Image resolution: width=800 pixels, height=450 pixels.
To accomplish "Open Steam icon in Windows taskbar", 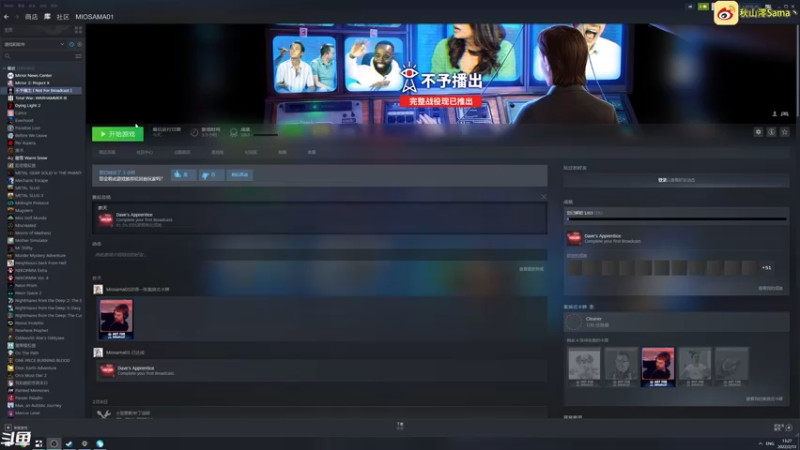I will [69, 443].
